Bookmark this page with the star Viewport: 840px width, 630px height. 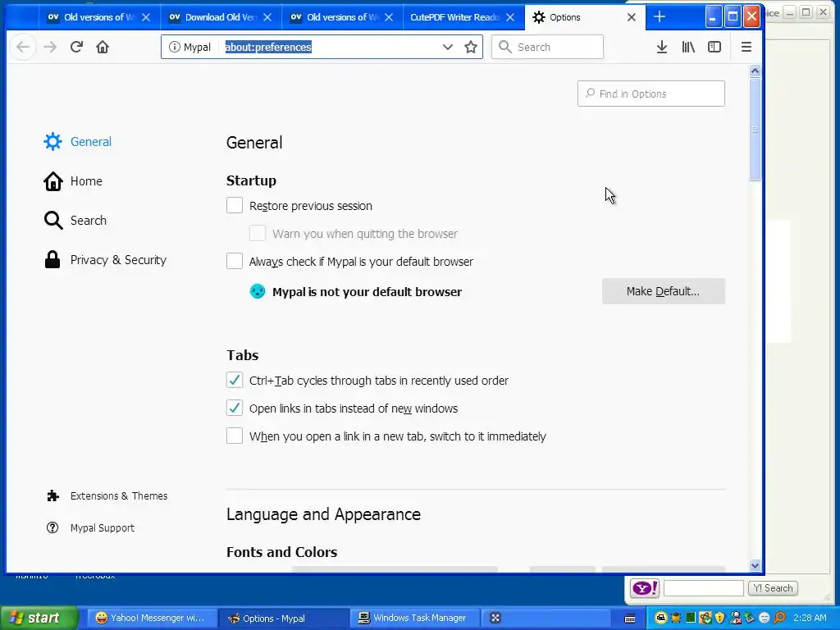click(471, 47)
